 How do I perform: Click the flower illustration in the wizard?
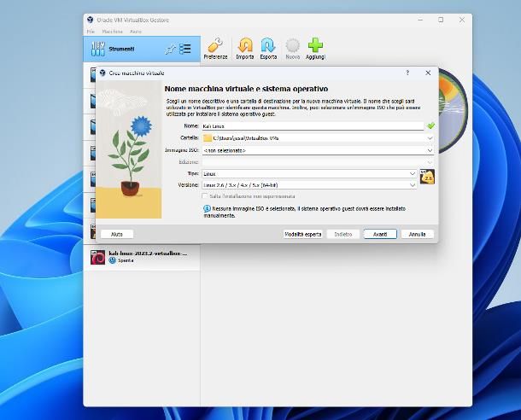click(129, 149)
